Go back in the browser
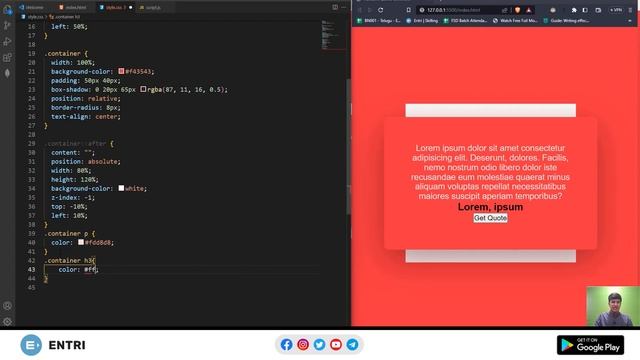 (360, 10)
